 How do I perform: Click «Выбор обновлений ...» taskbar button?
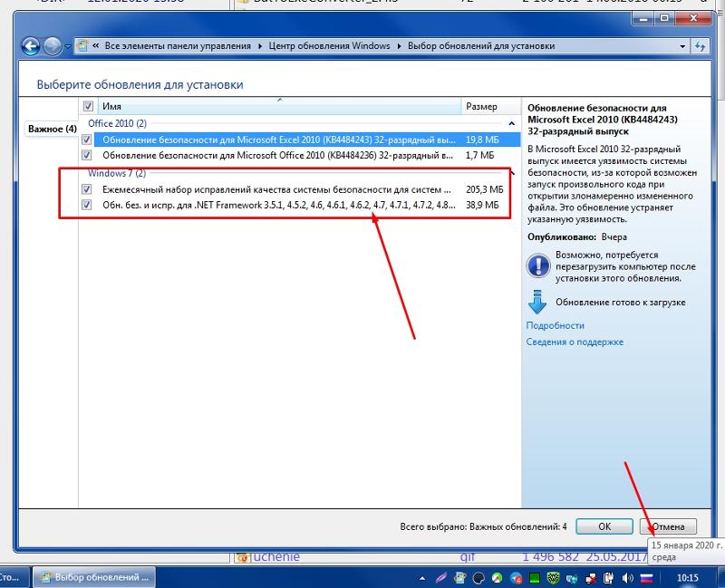tap(94, 577)
